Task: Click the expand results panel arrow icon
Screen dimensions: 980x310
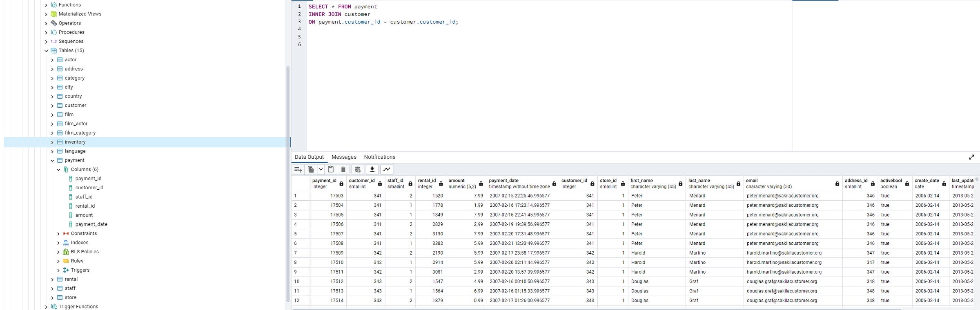Action: (x=971, y=157)
